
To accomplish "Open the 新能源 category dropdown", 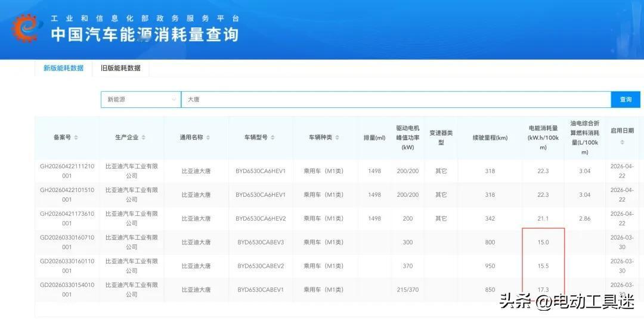I will [x=141, y=100].
